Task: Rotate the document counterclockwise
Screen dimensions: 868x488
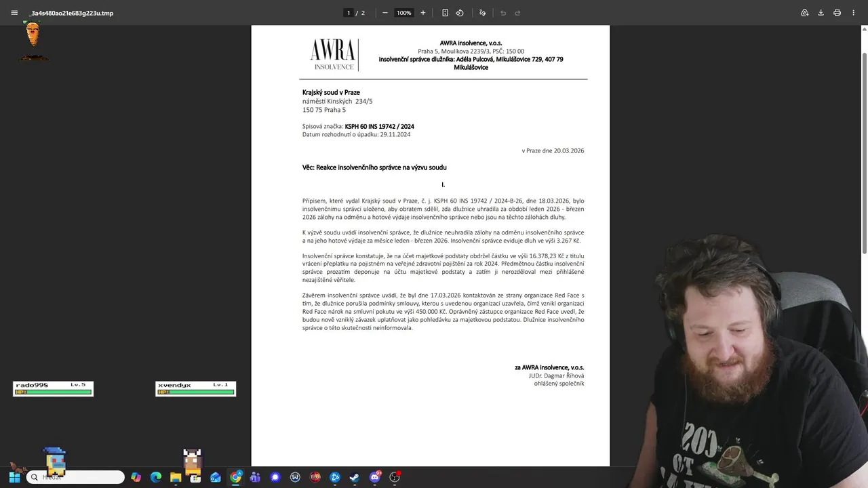Action: [460, 13]
